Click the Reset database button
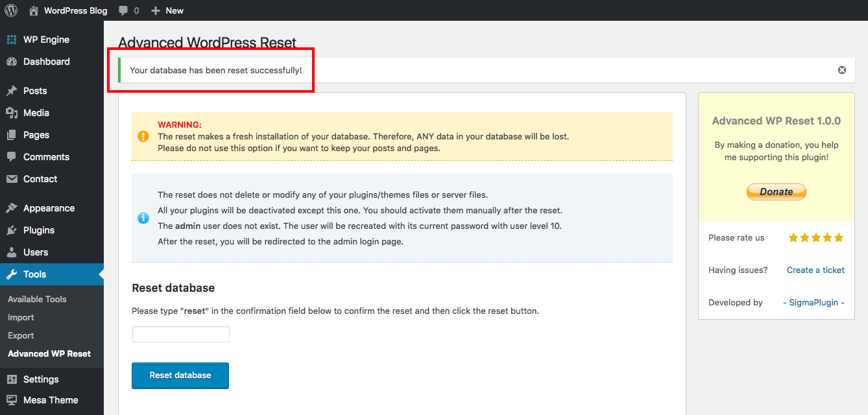The image size is (868, 415). tap(180, 375)
